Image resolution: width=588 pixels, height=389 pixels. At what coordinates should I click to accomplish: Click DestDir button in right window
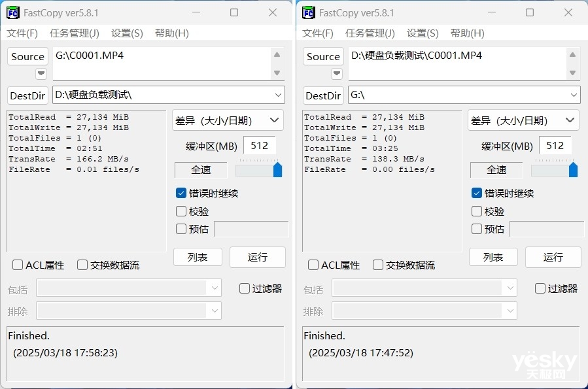(x=323, y=95)
